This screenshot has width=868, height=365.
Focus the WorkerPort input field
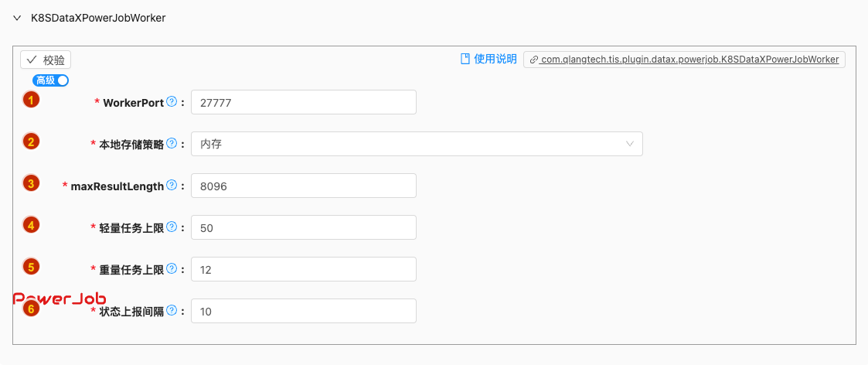(303, 102)
